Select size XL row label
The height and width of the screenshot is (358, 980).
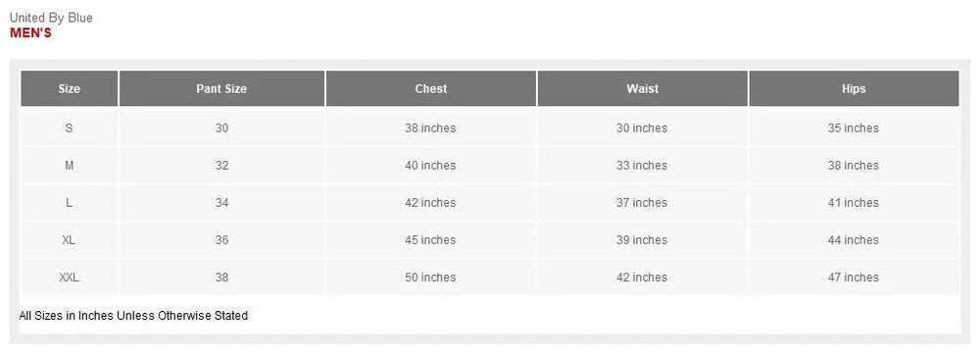(x=70, y=239)
